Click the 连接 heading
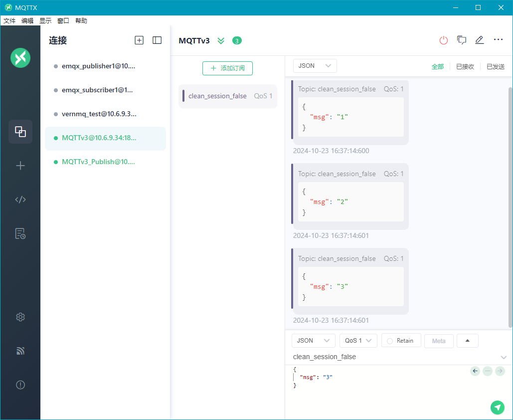 [x=58, y=40]
